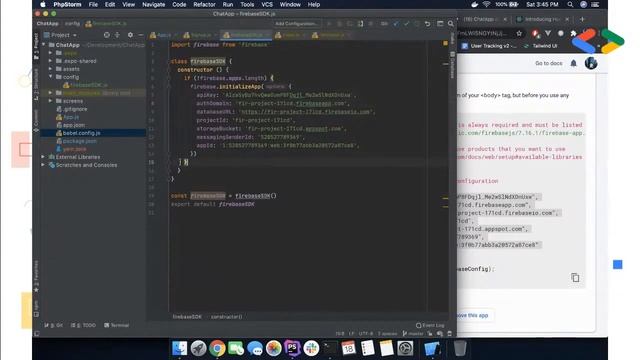Expand the assets folder
Image resolution: width=640 pixels, height=360 pixels.
51,69
